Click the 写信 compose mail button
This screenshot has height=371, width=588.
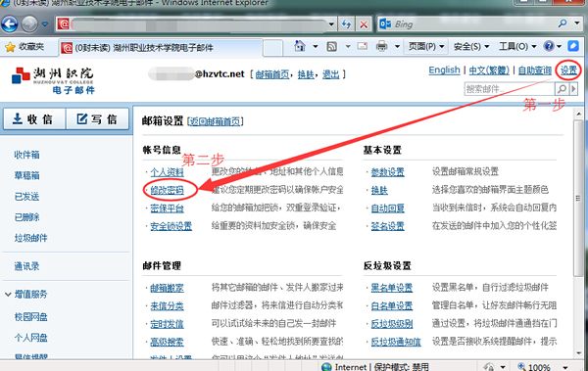coord(97,119)
